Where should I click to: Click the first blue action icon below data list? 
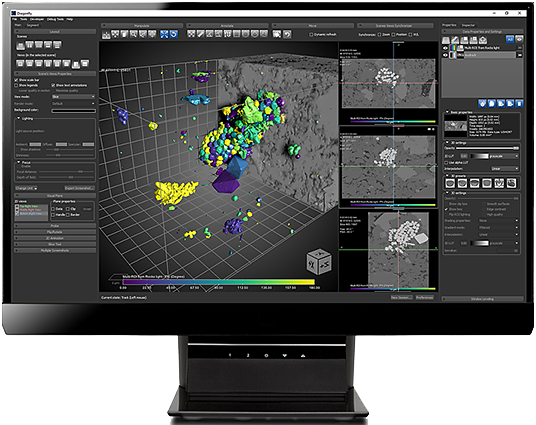coord(482,103)
